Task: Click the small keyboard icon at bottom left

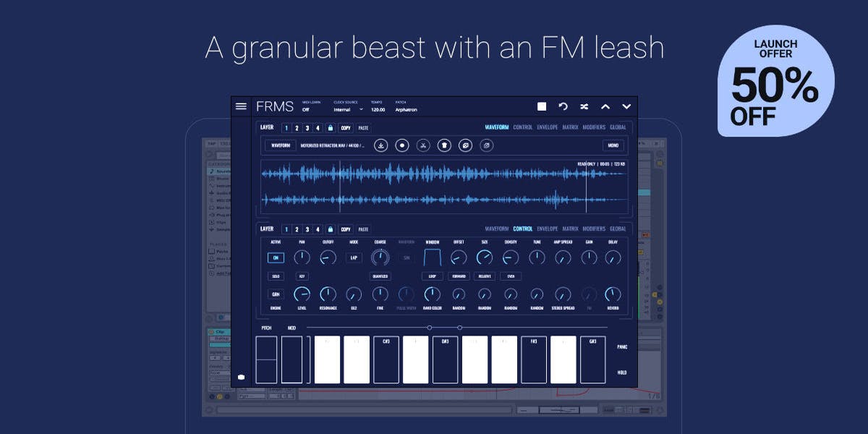Action: click(x=241, y=377)
